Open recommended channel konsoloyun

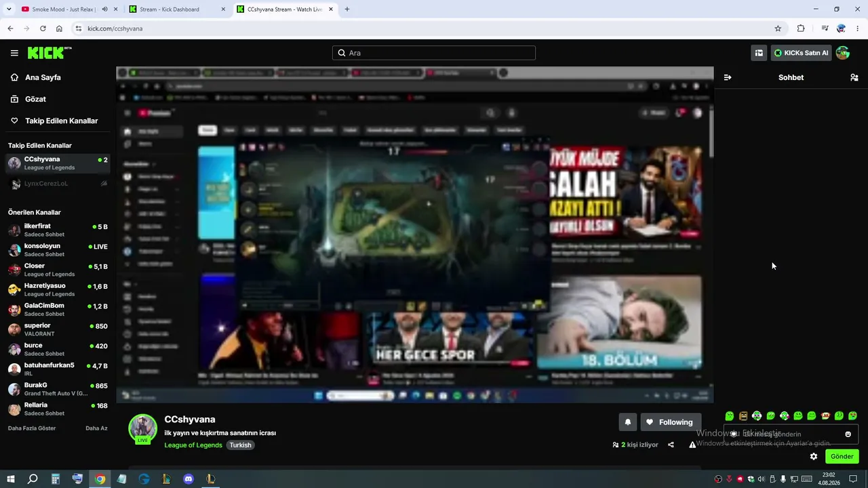tap(58, 250)
